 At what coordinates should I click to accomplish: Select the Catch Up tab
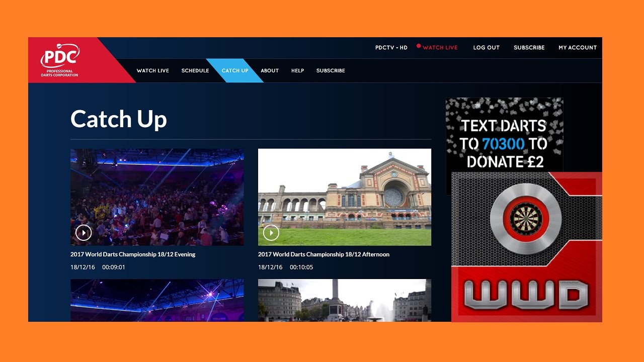click(235, 71)
